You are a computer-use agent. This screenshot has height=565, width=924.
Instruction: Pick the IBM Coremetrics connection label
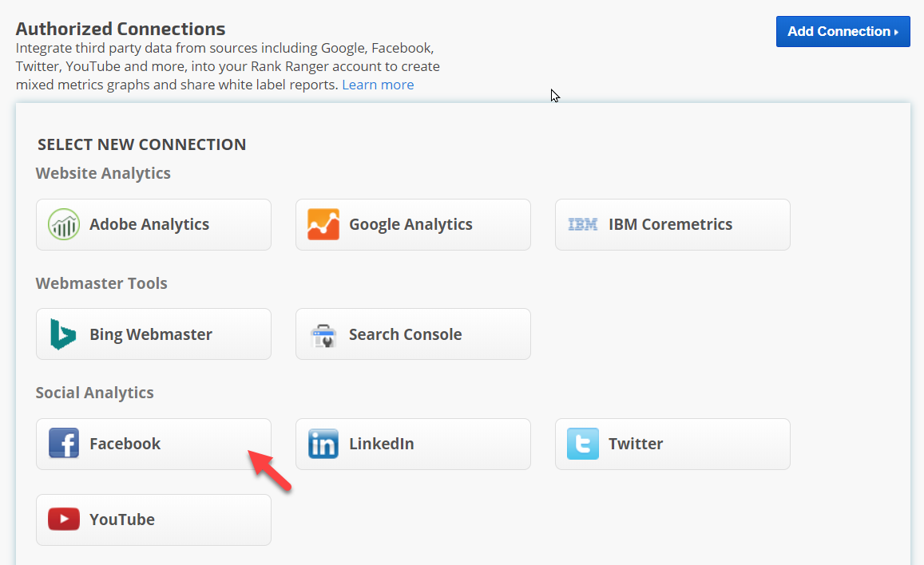point(670,225)
